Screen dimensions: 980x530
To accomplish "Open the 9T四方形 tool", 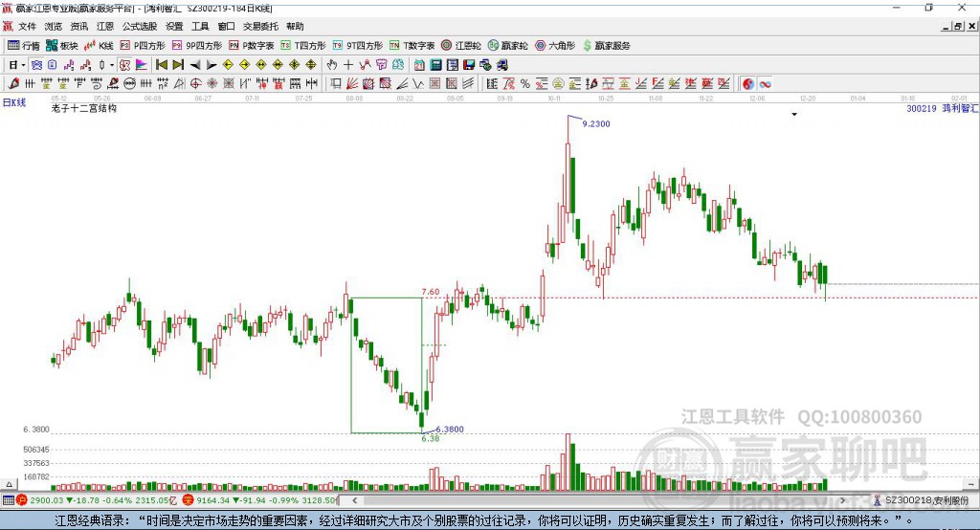I will click(358, 46).
